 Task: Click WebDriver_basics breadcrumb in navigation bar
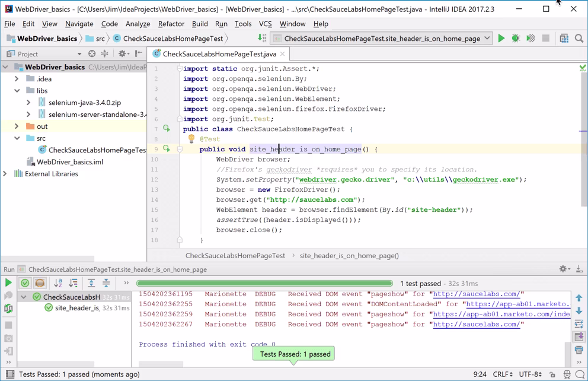[x=42, y=39]
